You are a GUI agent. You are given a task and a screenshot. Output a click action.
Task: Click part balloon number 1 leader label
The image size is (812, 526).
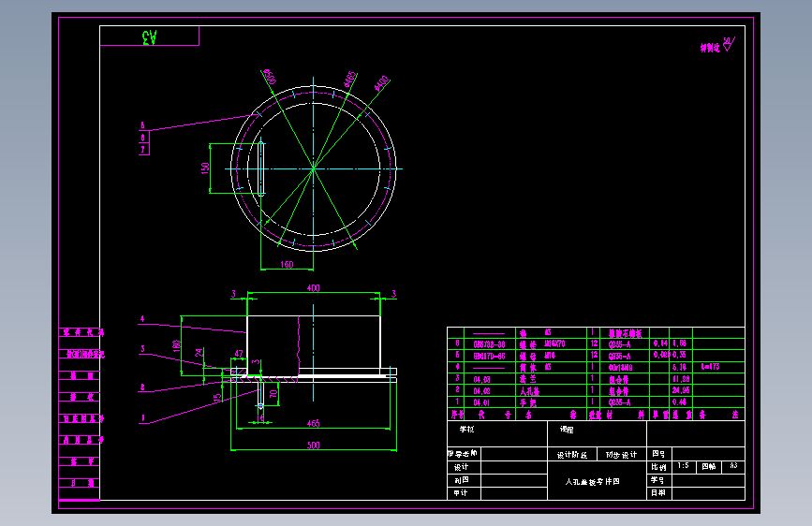point(143,417)
